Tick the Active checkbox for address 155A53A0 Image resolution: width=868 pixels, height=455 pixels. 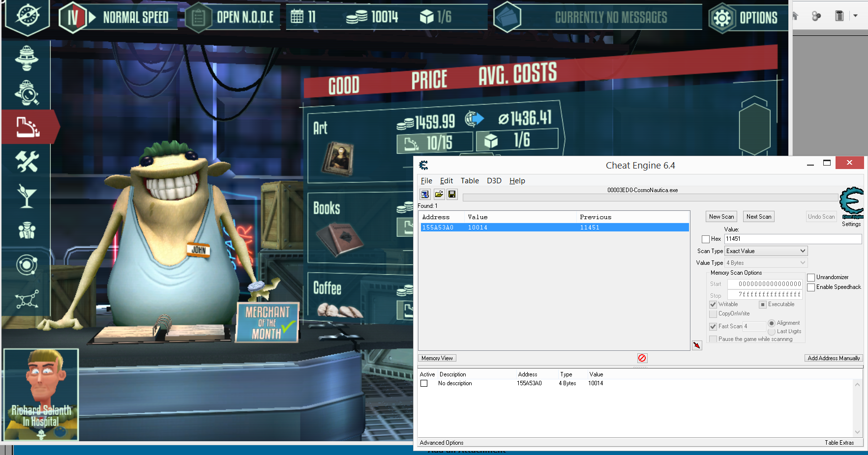pyautogui.click(x=424, y=383)
